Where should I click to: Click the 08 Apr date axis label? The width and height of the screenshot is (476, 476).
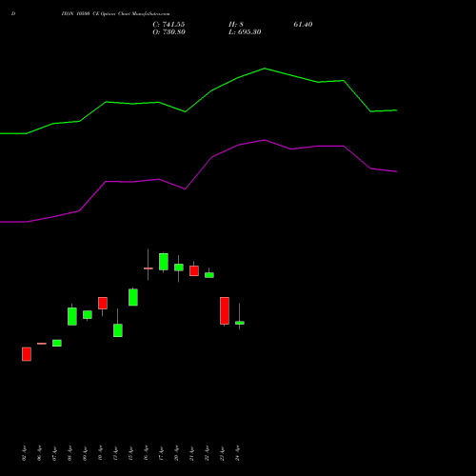click(x=69, y=453)
